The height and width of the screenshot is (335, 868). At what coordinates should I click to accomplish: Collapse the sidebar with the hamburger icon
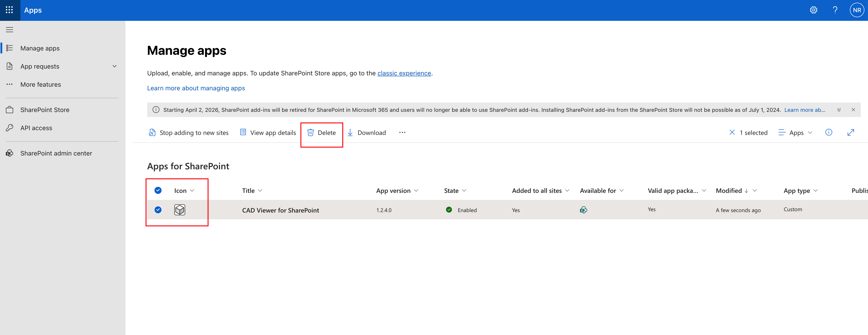point(10,29)
